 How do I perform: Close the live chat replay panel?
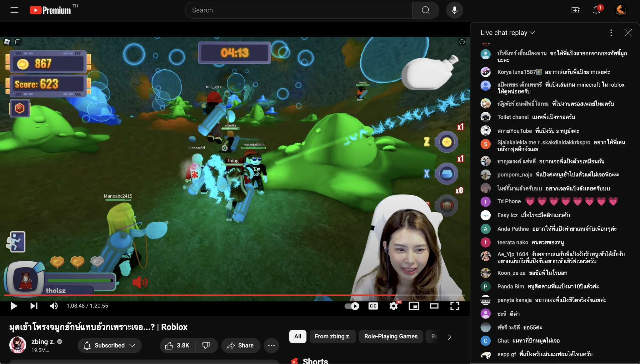pyautogui.click(x=628, y=32)
